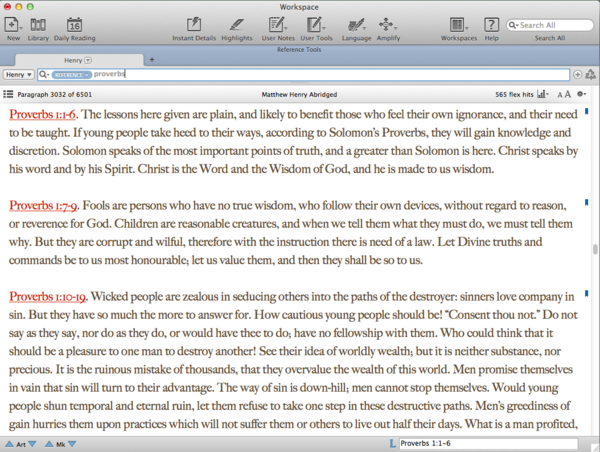
Task: Click the Amplify toolbar icon
Action: pyautogui.click(x=386, y=24)
